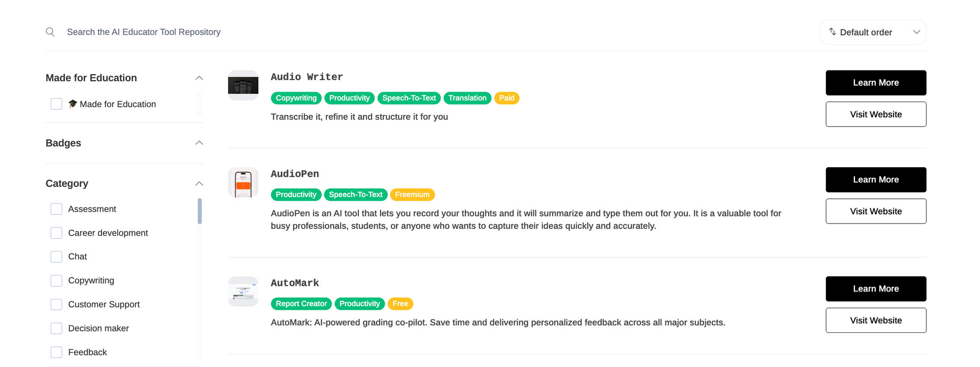
Task: Click the Category list scrollbar thumb
Action: click(x=199, y=211)
